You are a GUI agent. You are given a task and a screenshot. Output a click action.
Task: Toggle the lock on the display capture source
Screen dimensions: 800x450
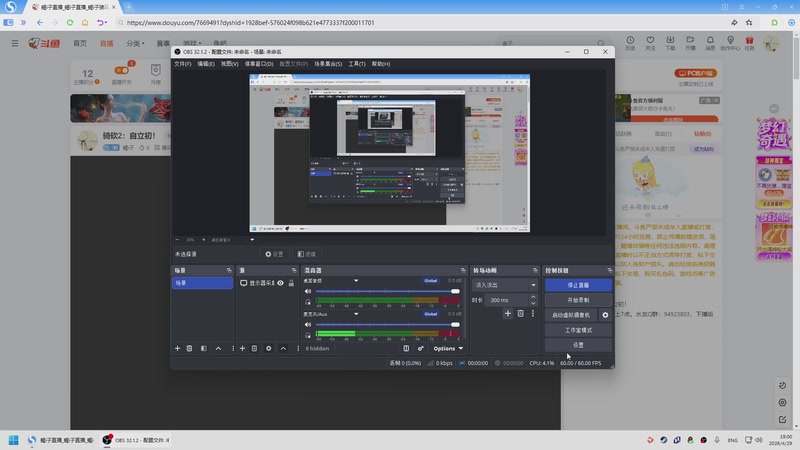point(291,283)
